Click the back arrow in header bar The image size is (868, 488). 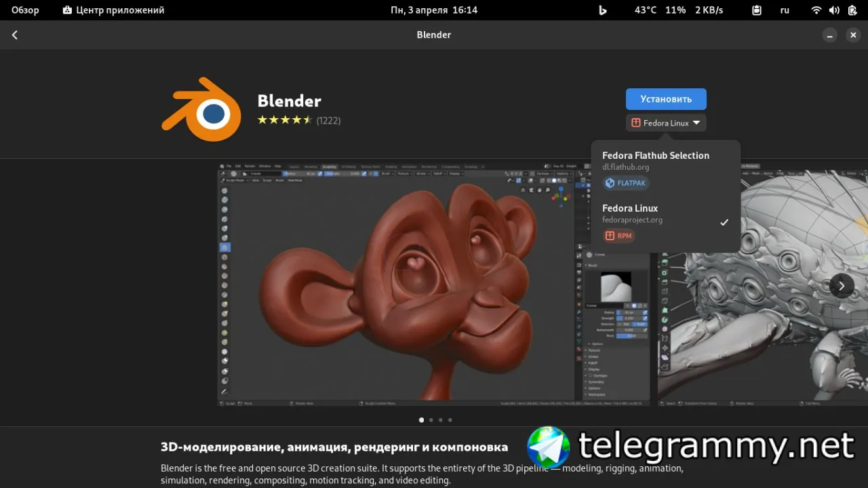[15, 35]
